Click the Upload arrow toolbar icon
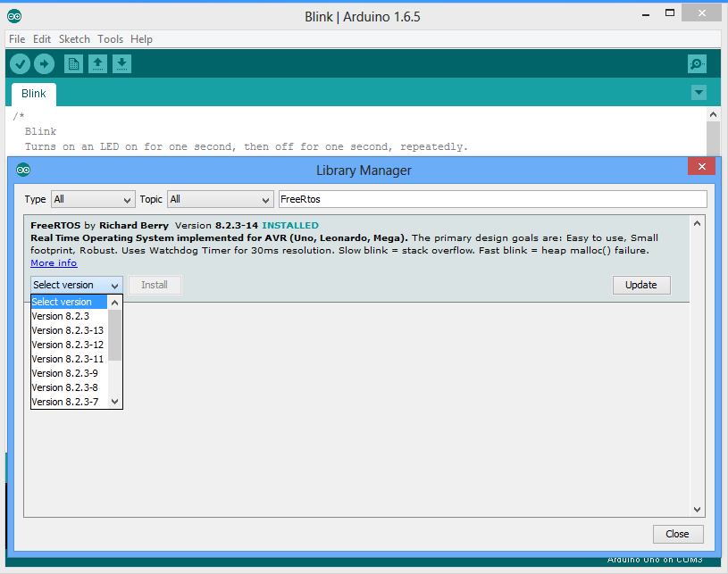Viewport: 728px width, 574px height. click(44, 63)
